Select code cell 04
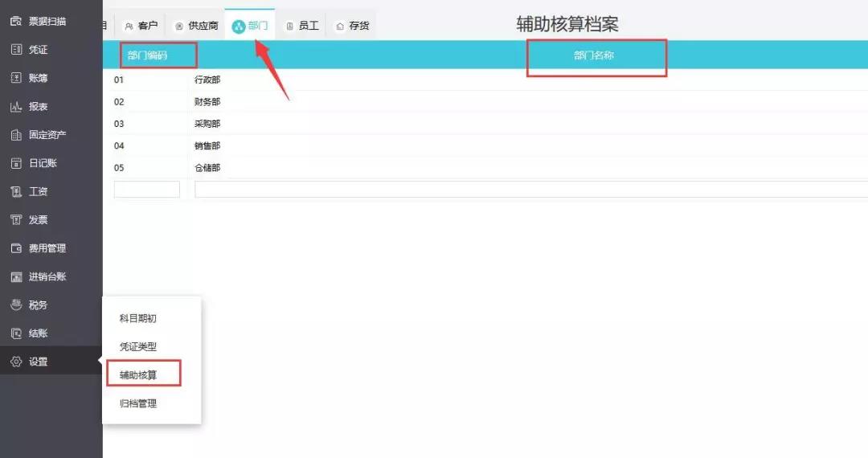 pyautogui.click(x=119, y=146)
